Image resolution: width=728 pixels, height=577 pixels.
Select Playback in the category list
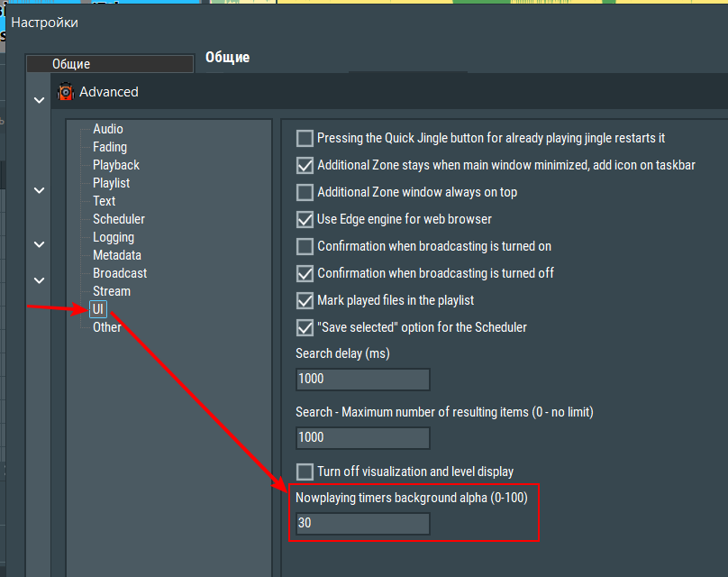coord(116,165)
